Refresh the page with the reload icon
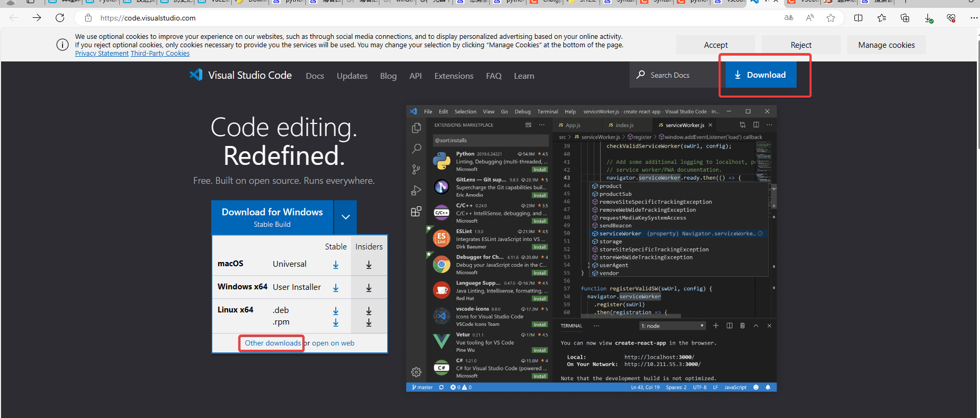980x418 pixels. pos(60,18)
